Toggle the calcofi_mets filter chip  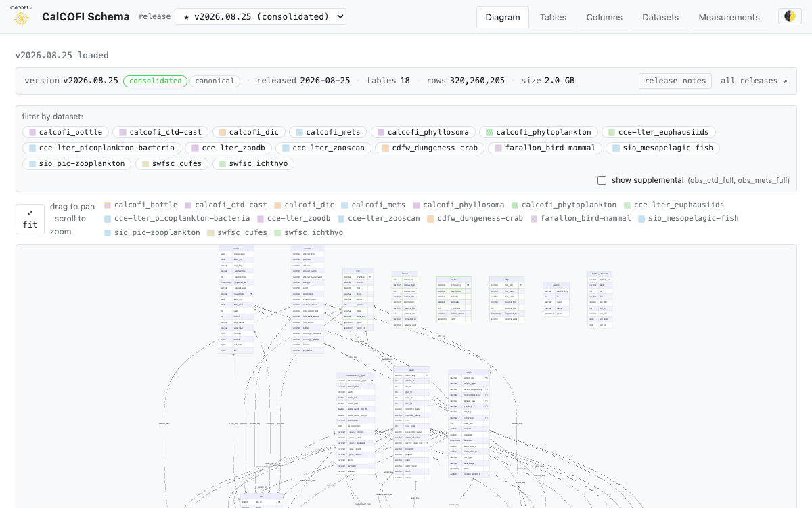tap(328, 132)
